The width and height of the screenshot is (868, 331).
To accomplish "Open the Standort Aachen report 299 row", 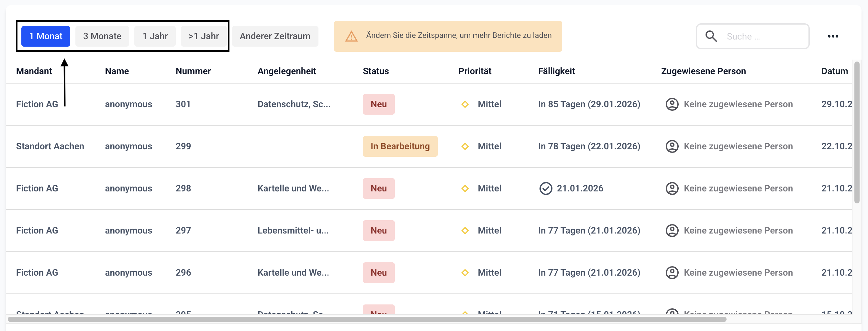I will (x=50, y=146).
